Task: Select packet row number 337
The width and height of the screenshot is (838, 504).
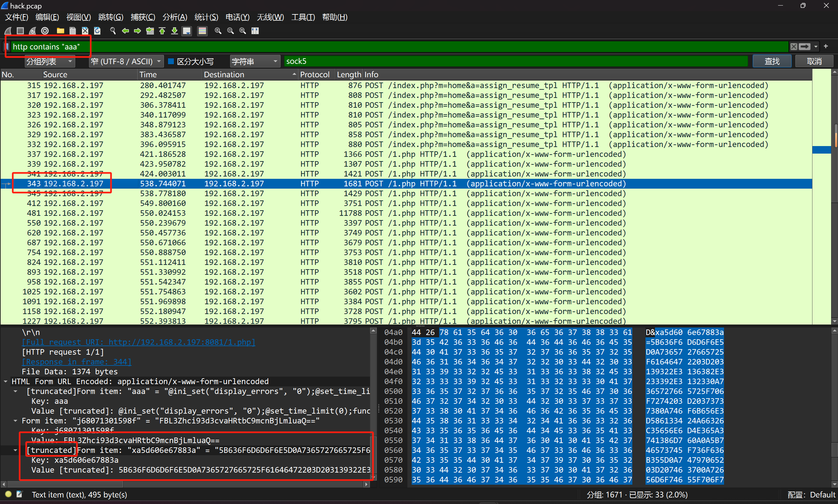Action: click(406, 154)
